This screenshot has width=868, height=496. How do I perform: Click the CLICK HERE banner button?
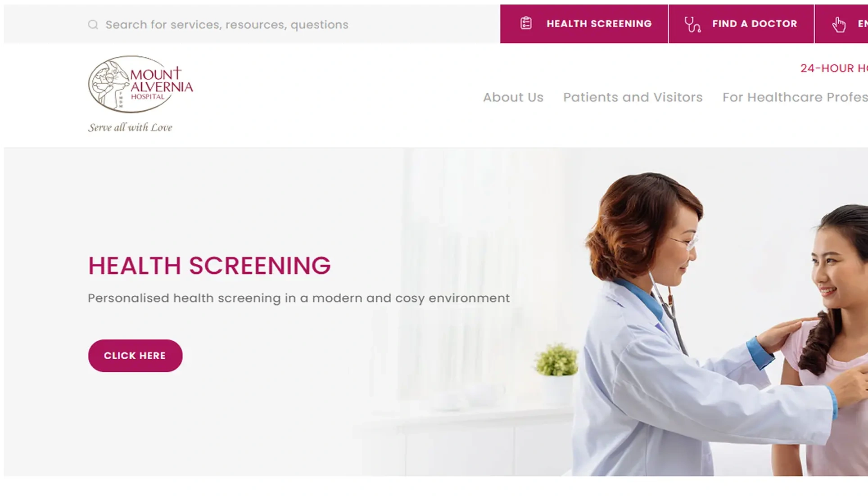pyautogui.click(x=135, y=356)
